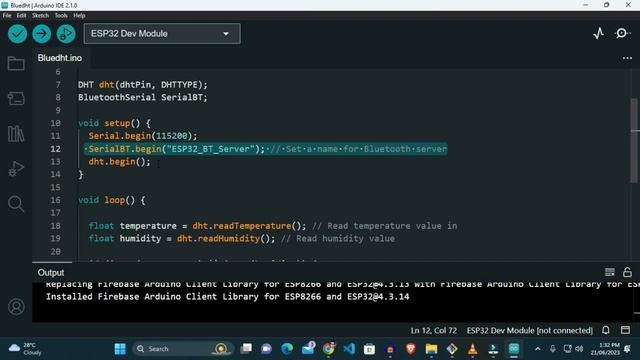Click ESP32 Dev Module [not connected] status
The image size is (640, 360).
coord(529,330)
